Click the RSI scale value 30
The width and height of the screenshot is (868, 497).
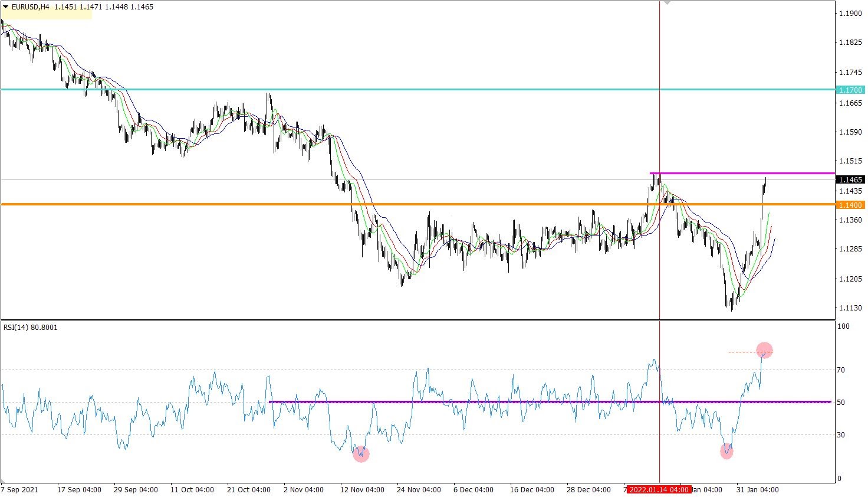click(x=841, y=435)
